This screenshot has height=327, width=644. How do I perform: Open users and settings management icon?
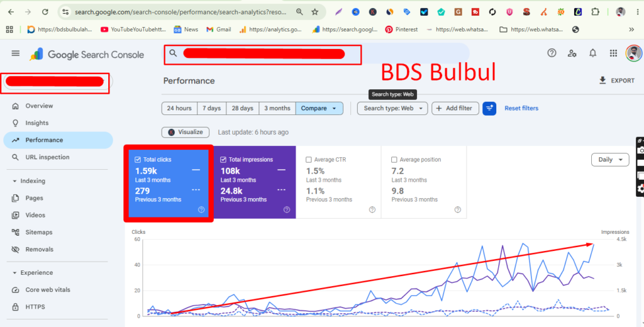tap(572, 53)
